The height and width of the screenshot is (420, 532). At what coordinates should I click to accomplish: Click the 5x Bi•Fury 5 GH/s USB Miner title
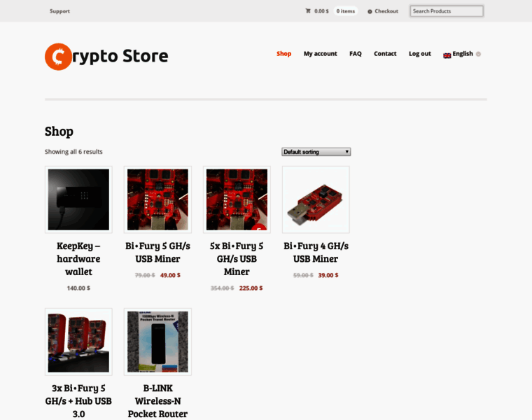pyautogui.click(x=237, y=259)
